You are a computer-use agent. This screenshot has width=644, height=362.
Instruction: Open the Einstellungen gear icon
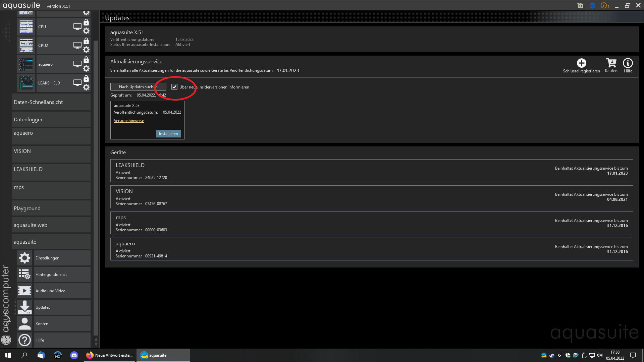(24, 258)
